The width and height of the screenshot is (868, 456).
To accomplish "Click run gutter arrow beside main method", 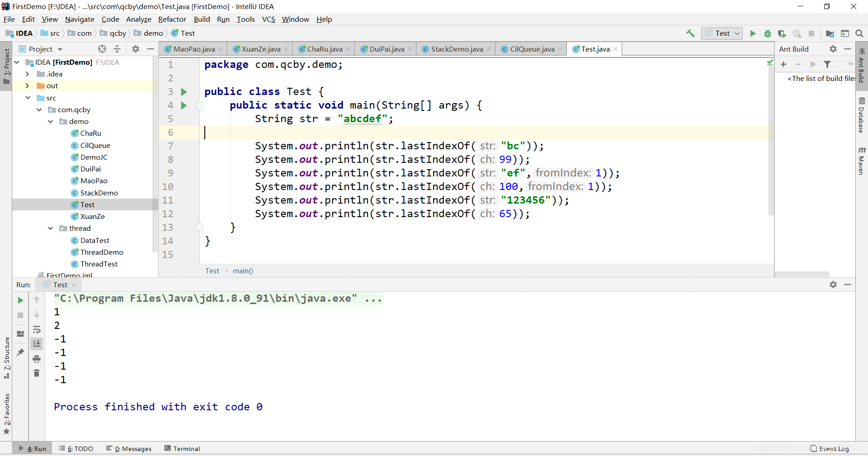I will coord(184,105).
